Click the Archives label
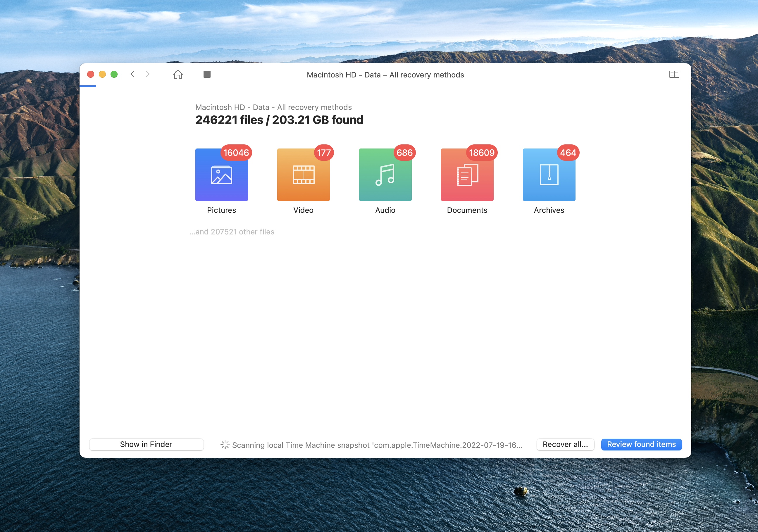Image resolution: width=758 pixels, height=532 pixels. (549, 210)
